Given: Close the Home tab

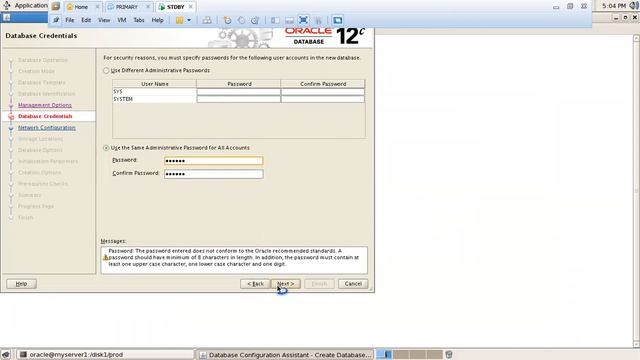Looking at the screenshot, I should coord(97,7).
